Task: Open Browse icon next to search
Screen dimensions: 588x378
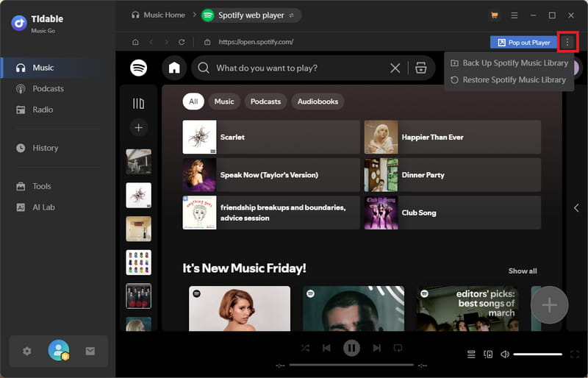Action: [420, 68]
